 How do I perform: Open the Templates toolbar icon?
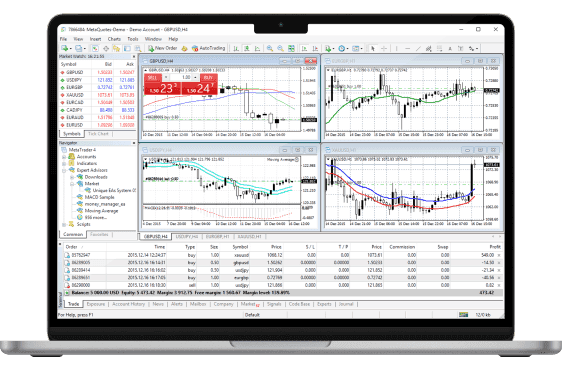(x=356, y=48)
